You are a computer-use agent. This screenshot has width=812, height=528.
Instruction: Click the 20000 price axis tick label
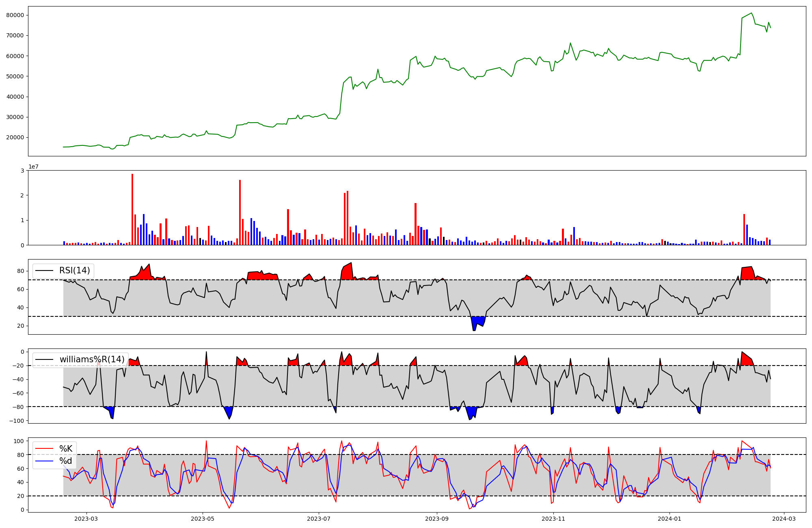[x=15, y=137]
